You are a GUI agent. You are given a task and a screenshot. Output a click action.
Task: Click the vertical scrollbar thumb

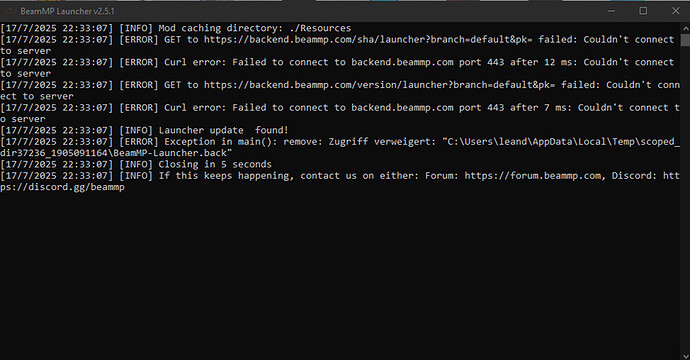click(x=686, y=40)
